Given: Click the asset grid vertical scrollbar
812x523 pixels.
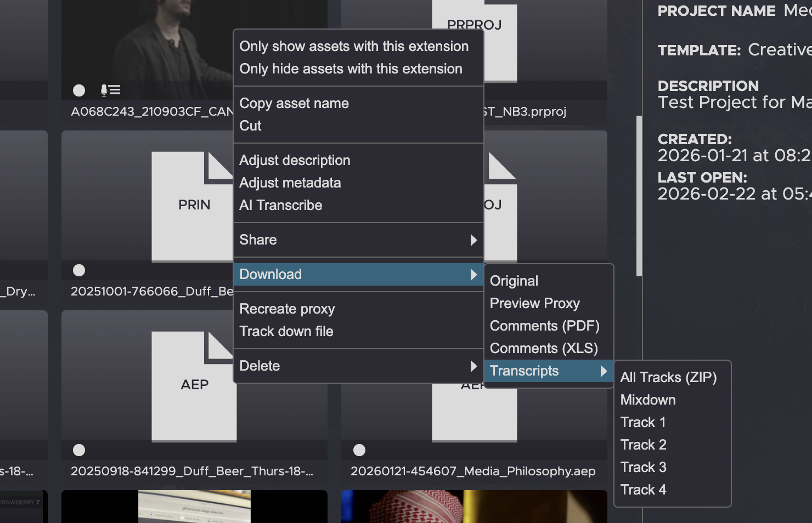Looking at the screenshot, I should 639,196.
